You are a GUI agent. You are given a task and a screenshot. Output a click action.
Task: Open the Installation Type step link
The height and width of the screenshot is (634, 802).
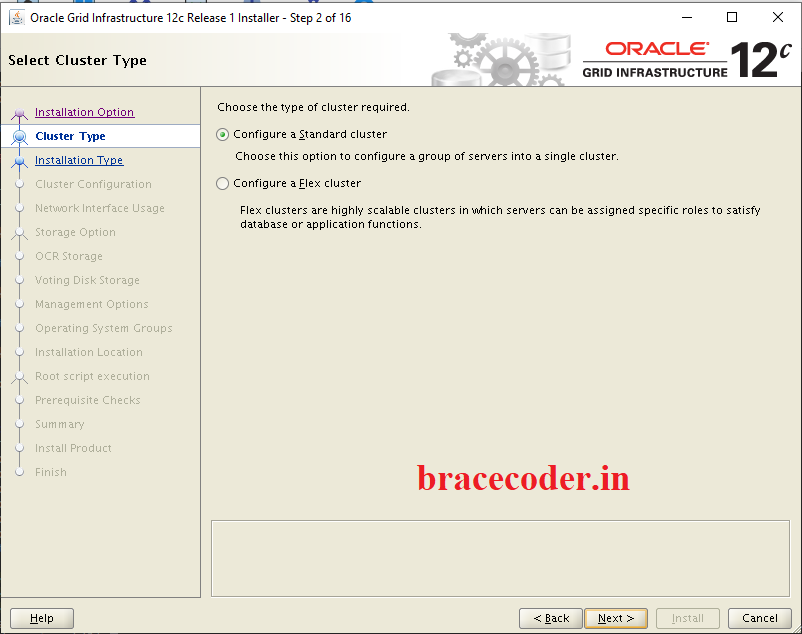click(79, 160)
